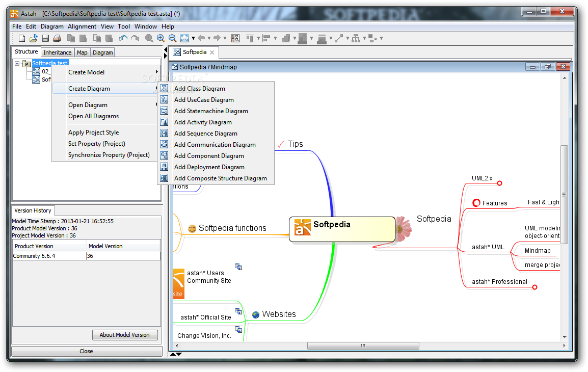Viewport: 588px width, 372px height.
Task: Choose Apply Project Style
Action: pyautogui.click(x=105, y=133)
